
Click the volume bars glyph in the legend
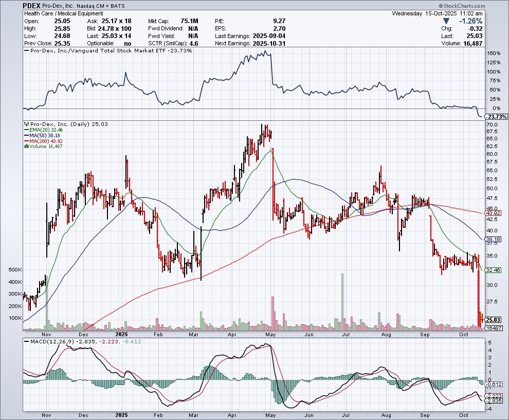pos(26,147)
